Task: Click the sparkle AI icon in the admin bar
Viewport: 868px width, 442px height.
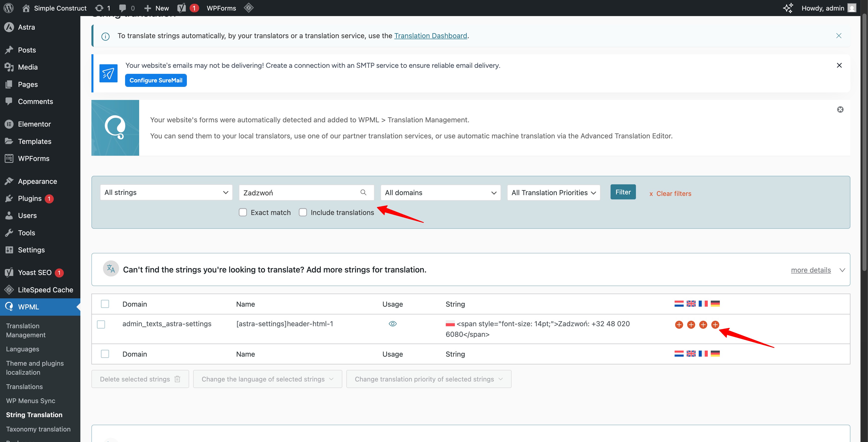Action: 788,8
